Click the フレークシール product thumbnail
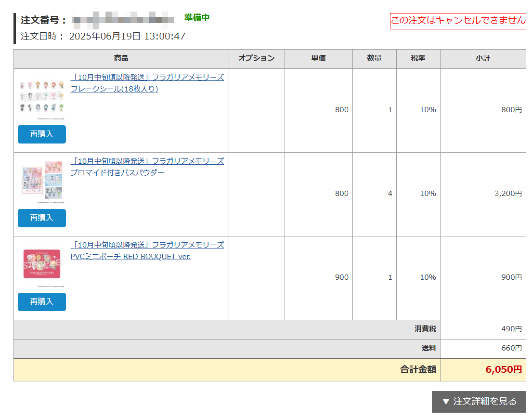532x418 pixels. [x=42, y=97]
